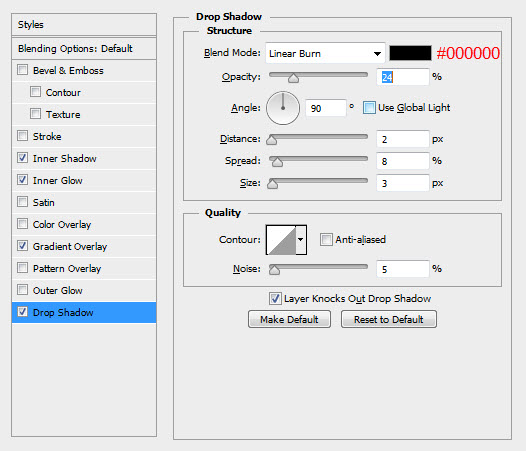This screenshot has width=526, height=451.
Task: Tick the Pattern Overlay checkbox
Action: coord(22,268)
